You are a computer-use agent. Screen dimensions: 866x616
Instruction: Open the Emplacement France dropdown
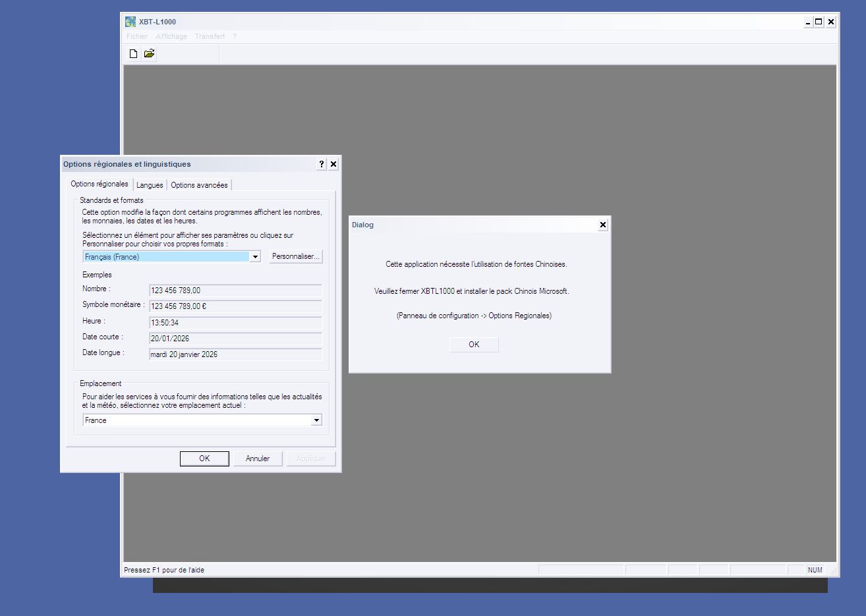tap(316, 420)
